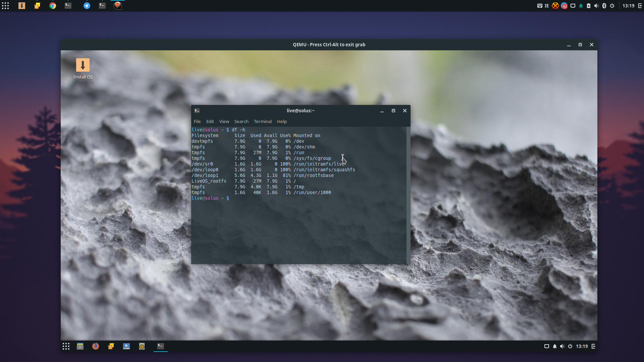This screenshot has width=644, height=362.
Task: Click '/run/initramfs/squashfs' mount path
Action: [324, 170]
